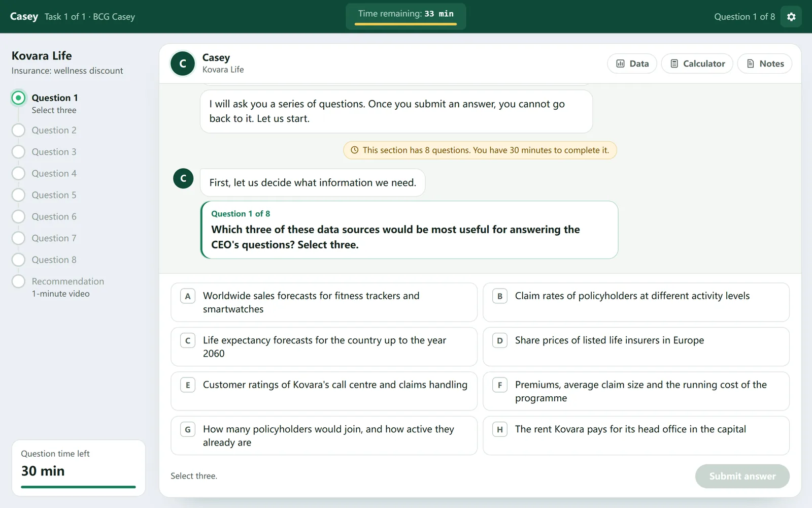The image size is (812, 508).
Task: Go to Question 4 in the sidebar
Action: (x=44, y=173)
